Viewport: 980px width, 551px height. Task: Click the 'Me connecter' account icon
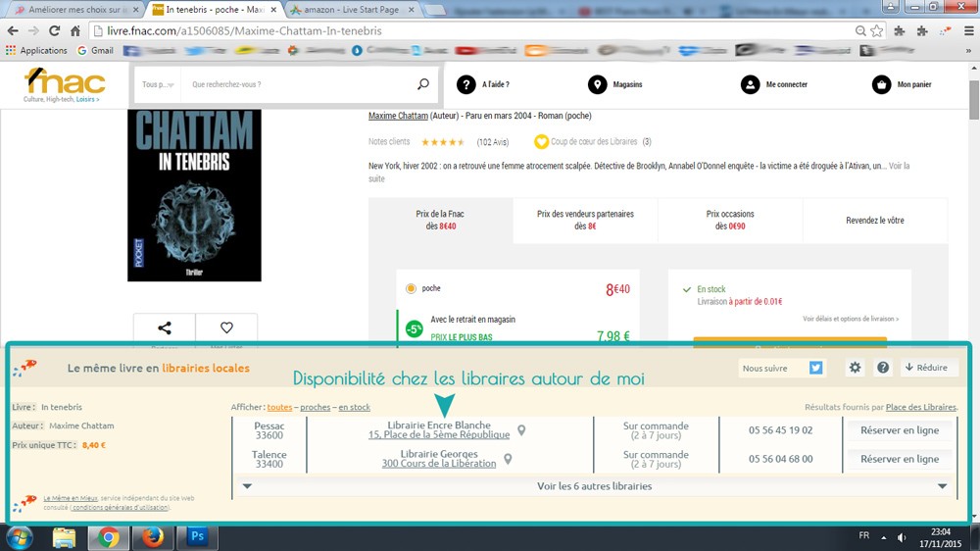[750, 84]
